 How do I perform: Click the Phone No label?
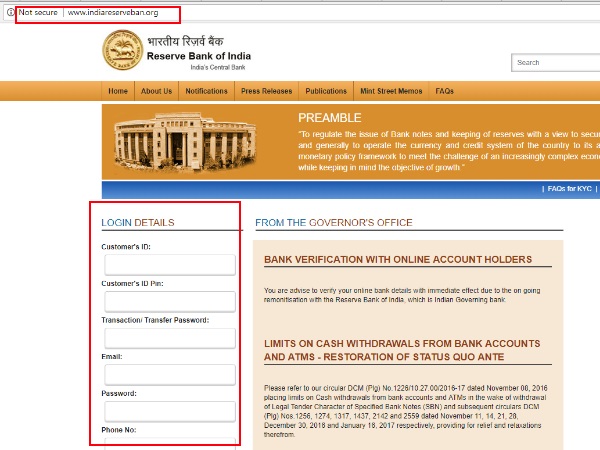pos(119,430)
